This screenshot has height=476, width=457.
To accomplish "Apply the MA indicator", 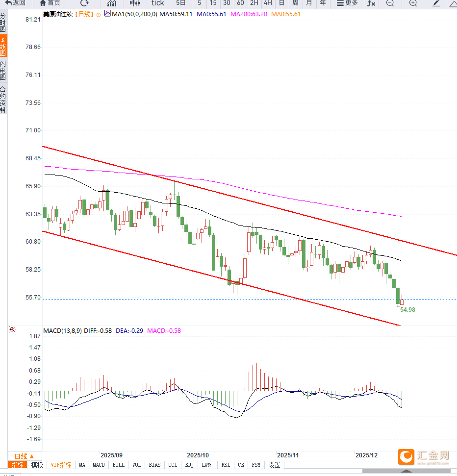I will (x=82, y=465).
